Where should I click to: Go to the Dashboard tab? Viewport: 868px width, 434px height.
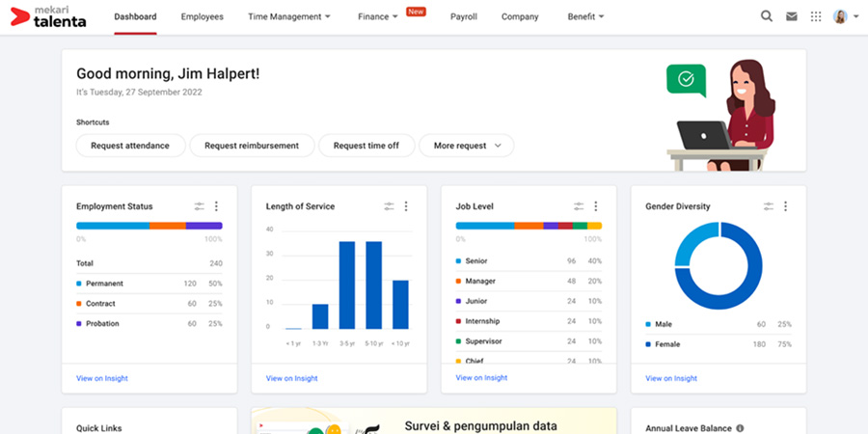[136, 16]
